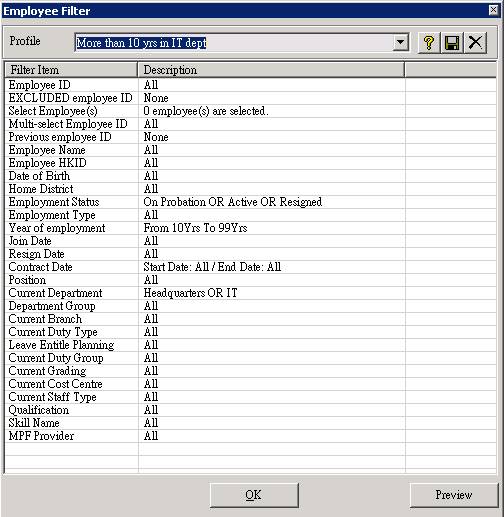Select the Contract Date filter row

click(250, 267)
